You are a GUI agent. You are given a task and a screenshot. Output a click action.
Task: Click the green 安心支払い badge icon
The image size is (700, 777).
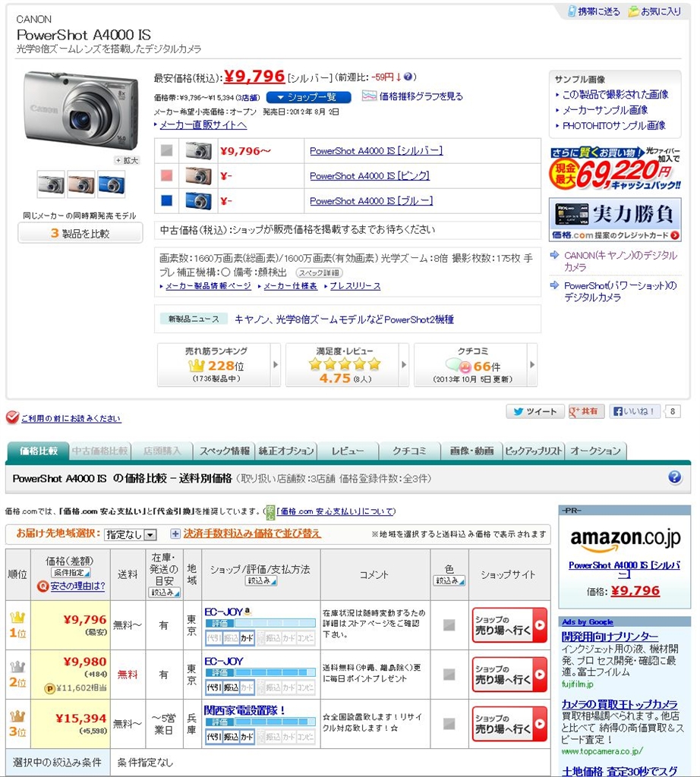270,512
